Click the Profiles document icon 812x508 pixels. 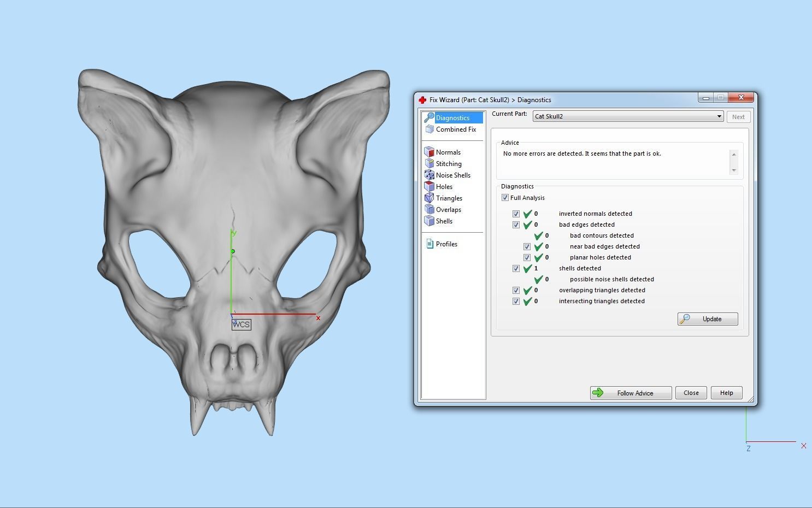pos(429,244)
